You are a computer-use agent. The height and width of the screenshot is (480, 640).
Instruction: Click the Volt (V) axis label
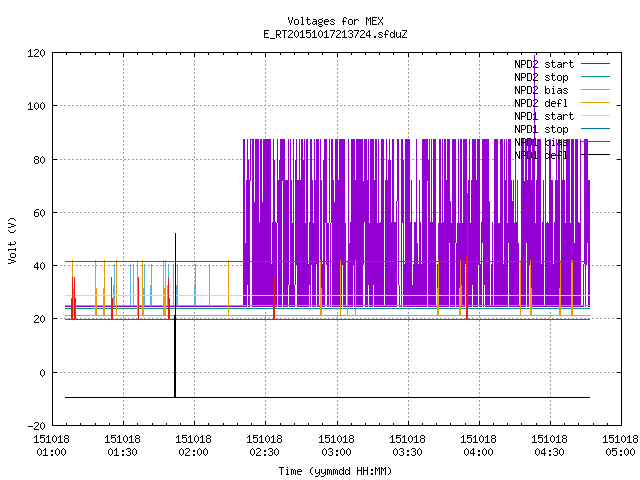[x=13, y=240]
